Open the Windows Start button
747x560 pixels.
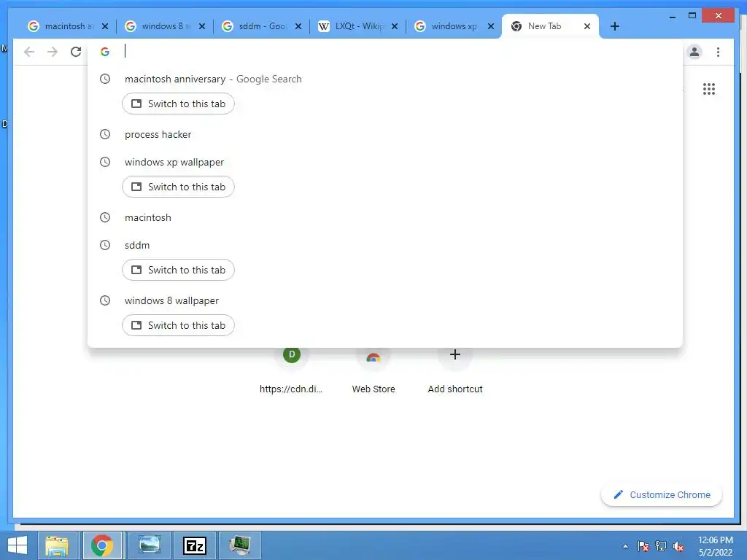[x=18, y=545]
